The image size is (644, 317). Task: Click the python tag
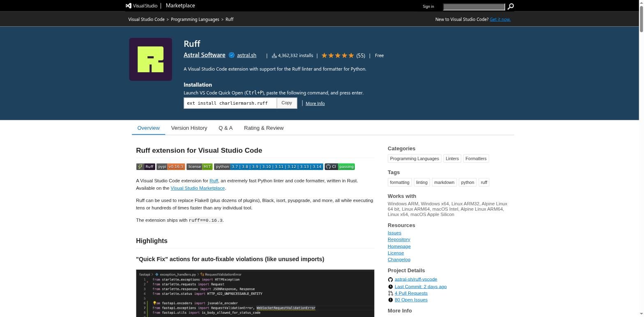click(x=467, y=182)
